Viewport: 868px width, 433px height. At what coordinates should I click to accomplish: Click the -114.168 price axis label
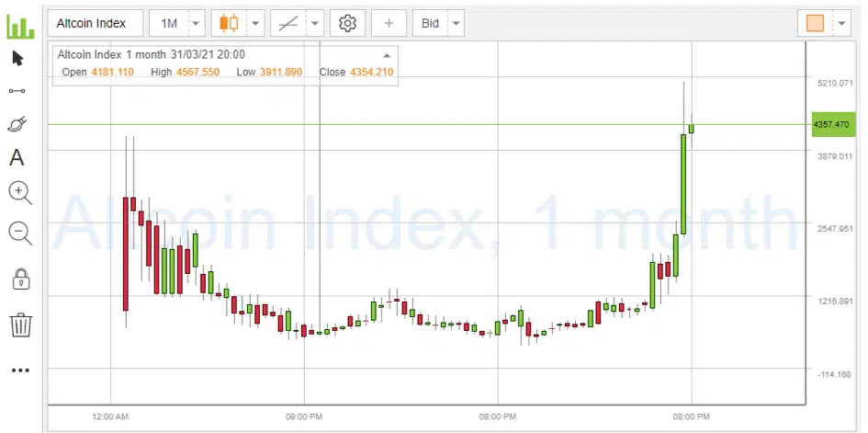(835, 374)
